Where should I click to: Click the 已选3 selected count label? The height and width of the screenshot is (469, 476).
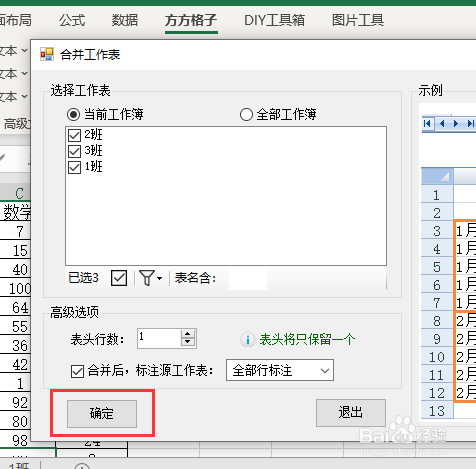coord(83,278)
